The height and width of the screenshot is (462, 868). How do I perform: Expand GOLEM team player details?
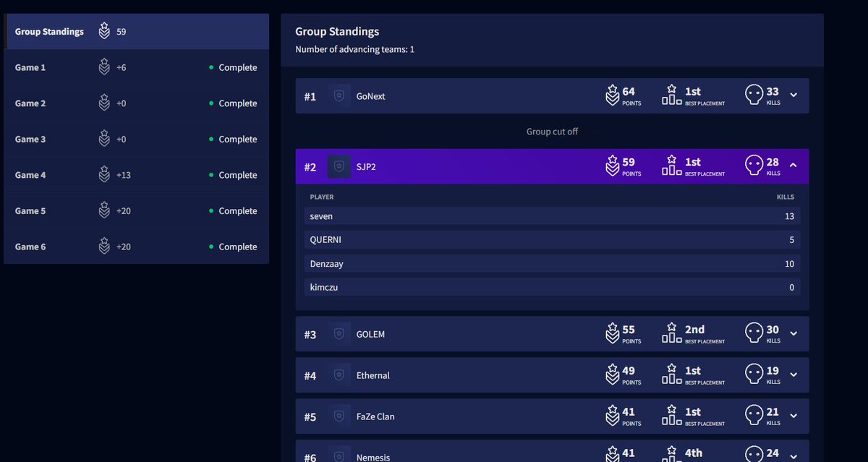pos(793,333)
